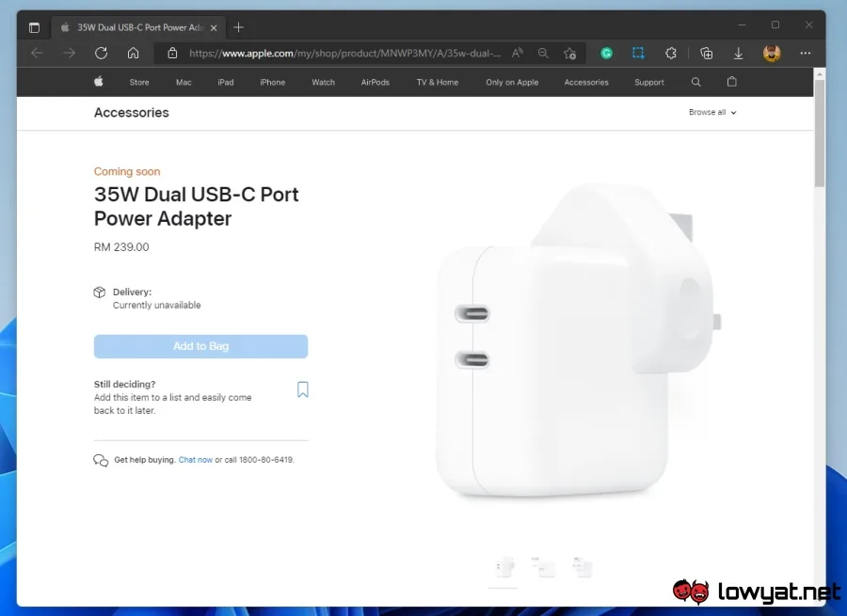Viewport: 847px width, 616px height.
Task: Open the tab actions menu icon
Action: pos(34,27)
